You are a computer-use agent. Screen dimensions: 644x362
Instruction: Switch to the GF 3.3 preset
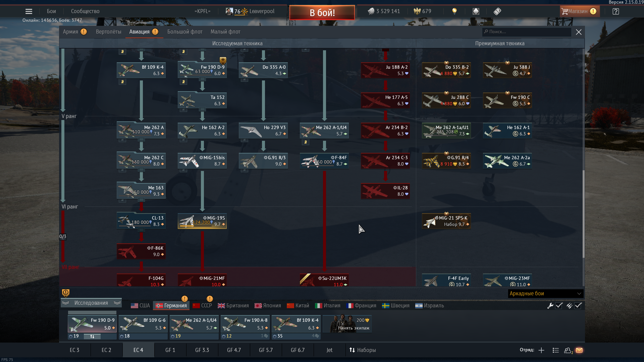click(x=202, y=350)
